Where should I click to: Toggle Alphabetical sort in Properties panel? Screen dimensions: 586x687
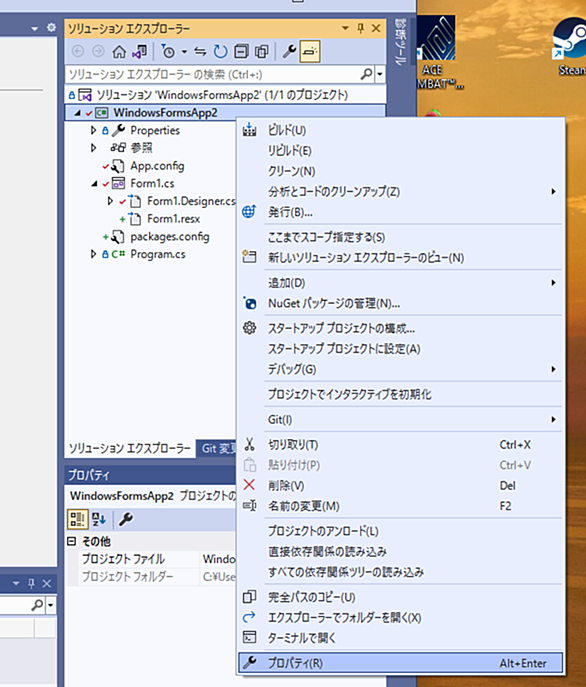pyautogui.click(x=99, y=519)
